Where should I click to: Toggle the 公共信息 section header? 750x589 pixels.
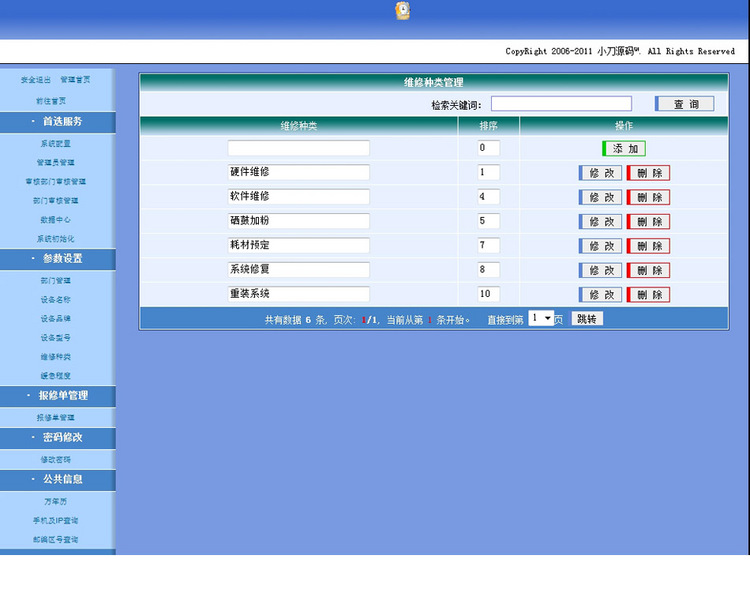57,479
